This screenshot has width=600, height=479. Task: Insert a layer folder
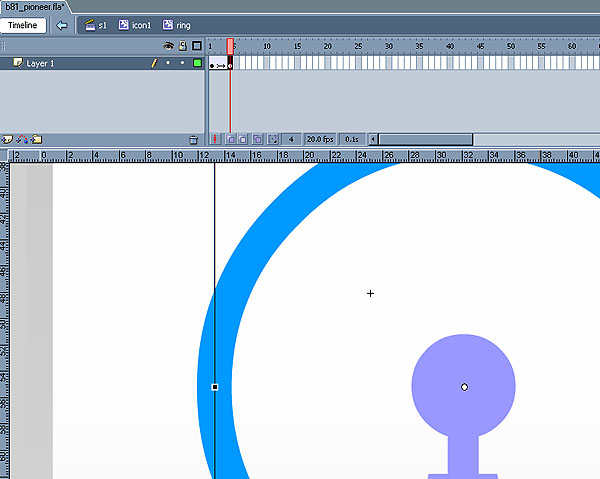(x=36, y=139)
